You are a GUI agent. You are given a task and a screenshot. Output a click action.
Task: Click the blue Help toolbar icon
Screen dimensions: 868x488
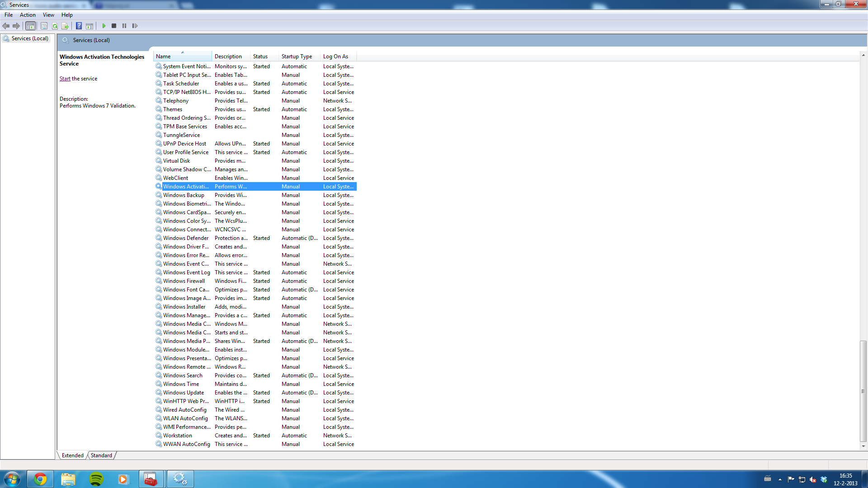click(79, 26)
